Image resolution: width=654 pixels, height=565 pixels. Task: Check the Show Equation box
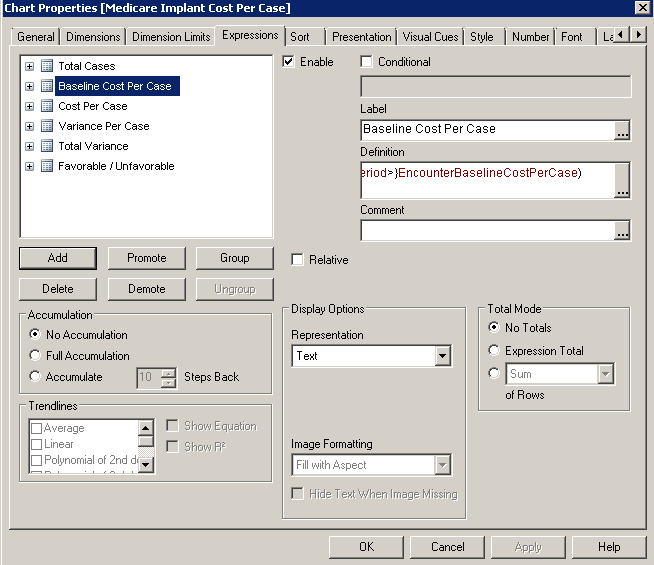click(172, 426)
